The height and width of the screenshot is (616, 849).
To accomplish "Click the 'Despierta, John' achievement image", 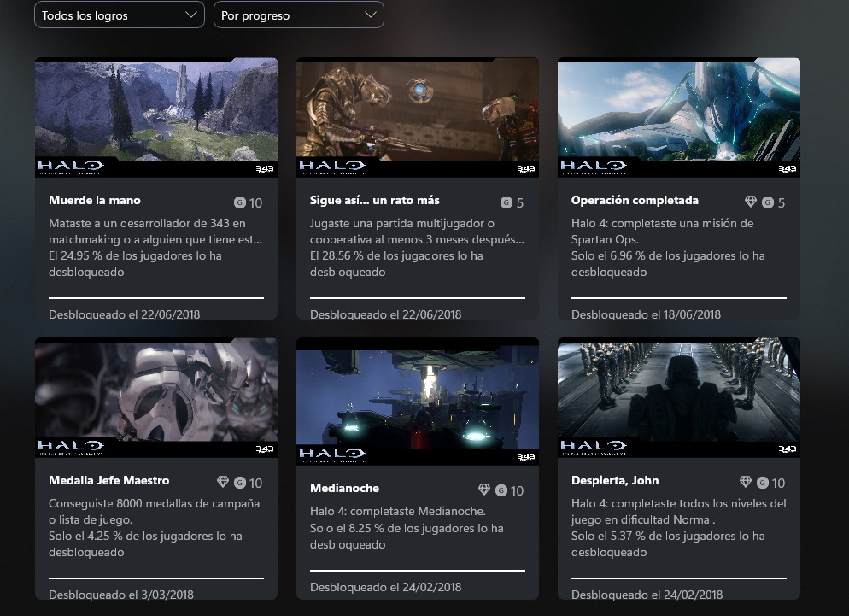I will (679, 397).
